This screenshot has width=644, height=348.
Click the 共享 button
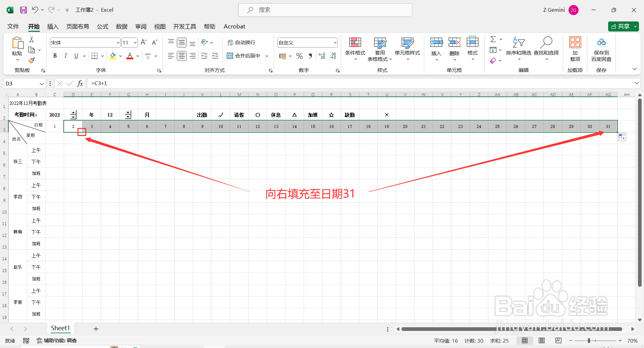click(623, 26)
